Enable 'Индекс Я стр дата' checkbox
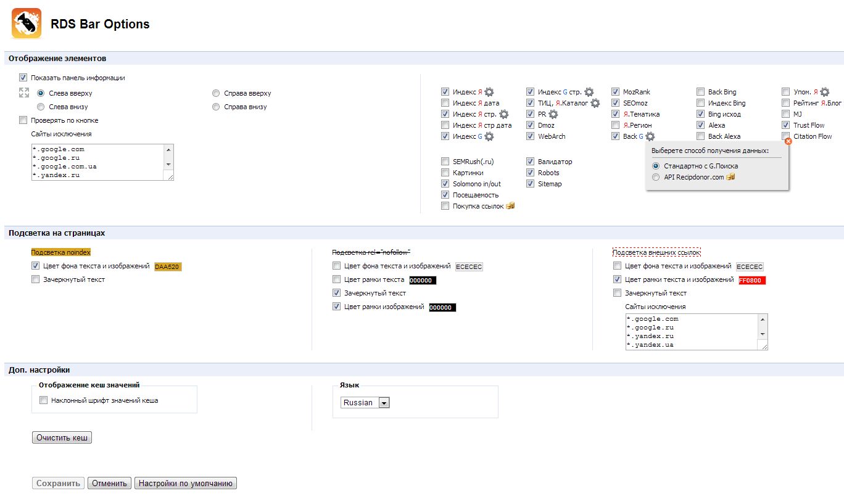Image resolution: width=844 pixels, height=504 pixels. pos(445,125)
